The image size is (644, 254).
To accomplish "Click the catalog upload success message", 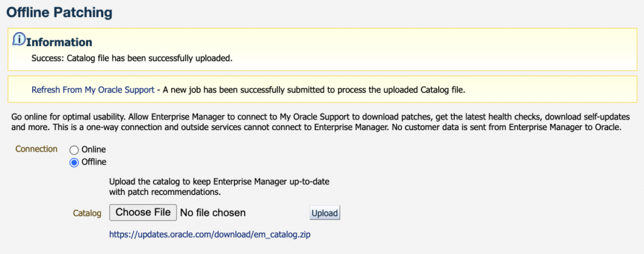I will click(x=132, y=58).
